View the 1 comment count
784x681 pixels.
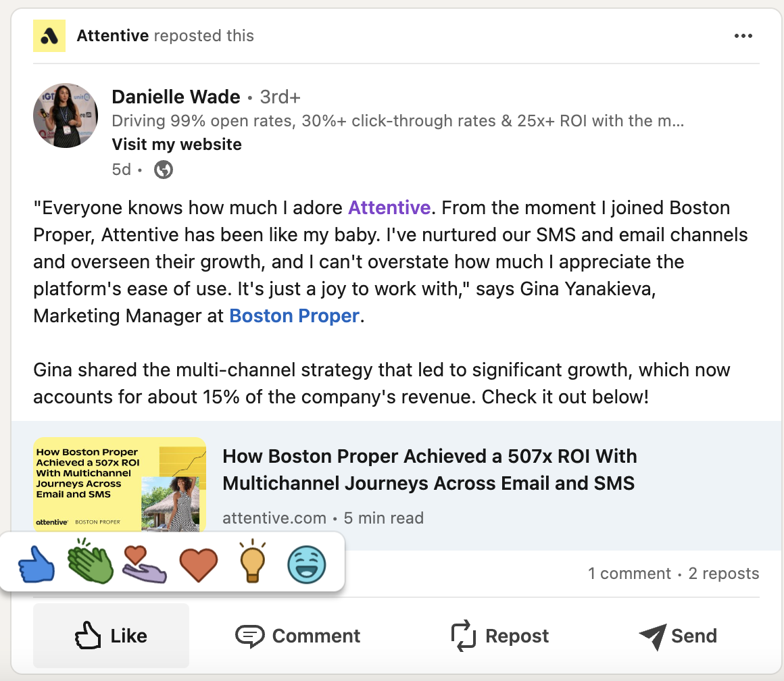[629, 574]
